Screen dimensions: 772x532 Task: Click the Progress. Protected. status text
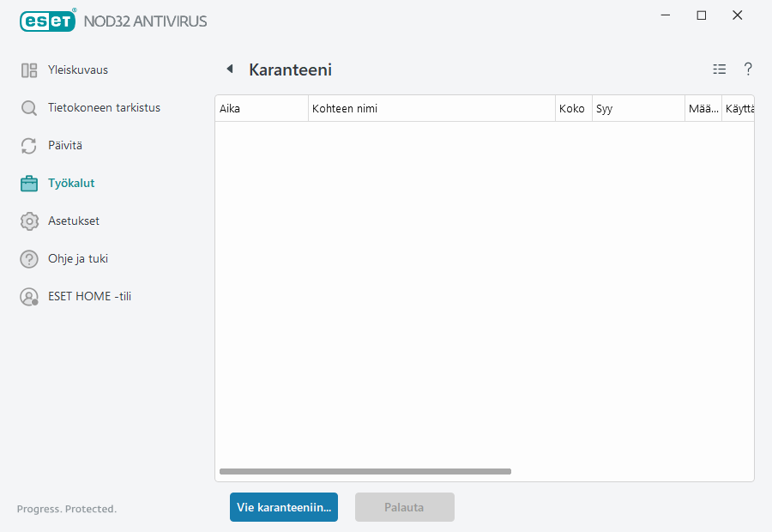click(x=66, y=509)
